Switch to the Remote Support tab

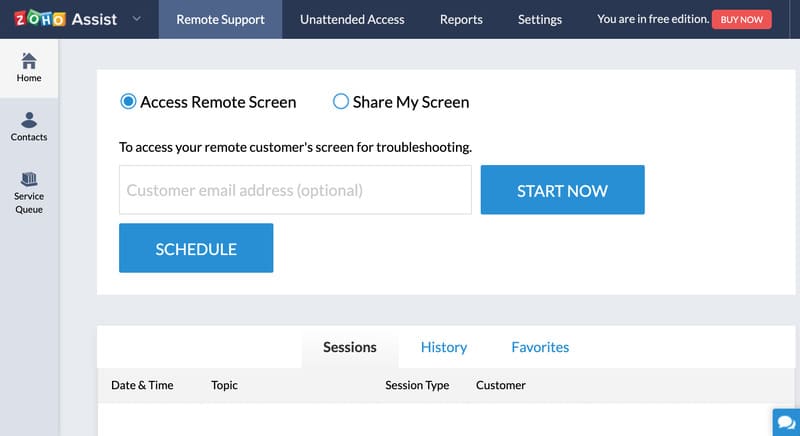click(220, 19)
